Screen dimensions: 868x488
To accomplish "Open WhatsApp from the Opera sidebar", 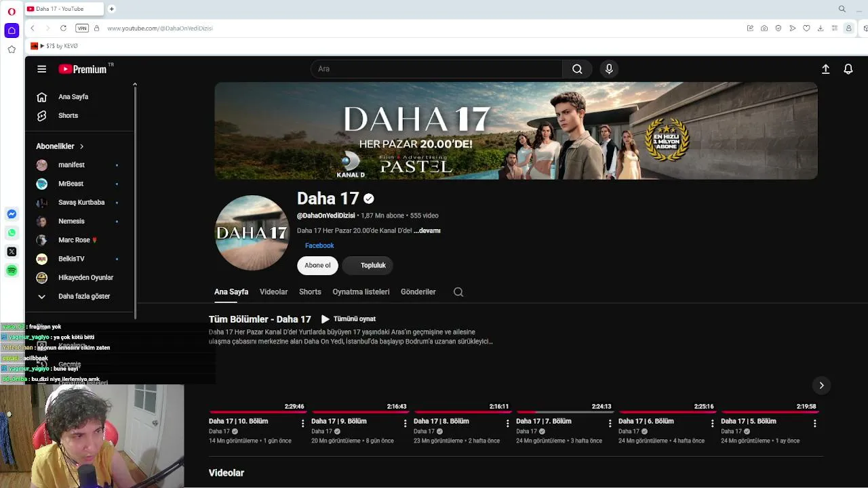I will coord(12,232).
